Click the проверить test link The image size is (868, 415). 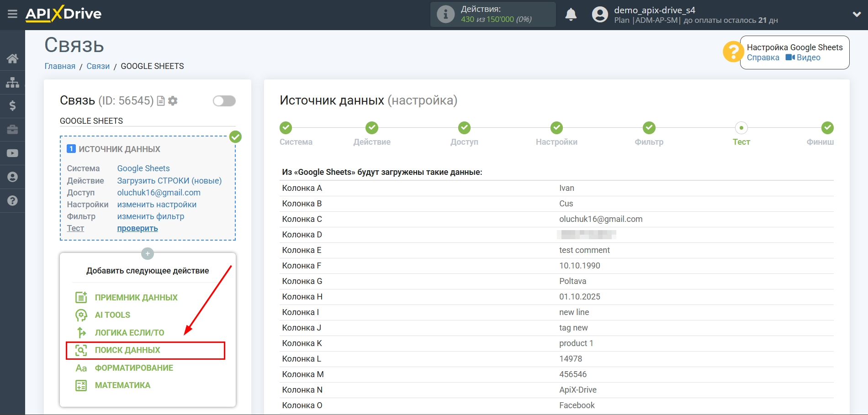click(137, 228)
